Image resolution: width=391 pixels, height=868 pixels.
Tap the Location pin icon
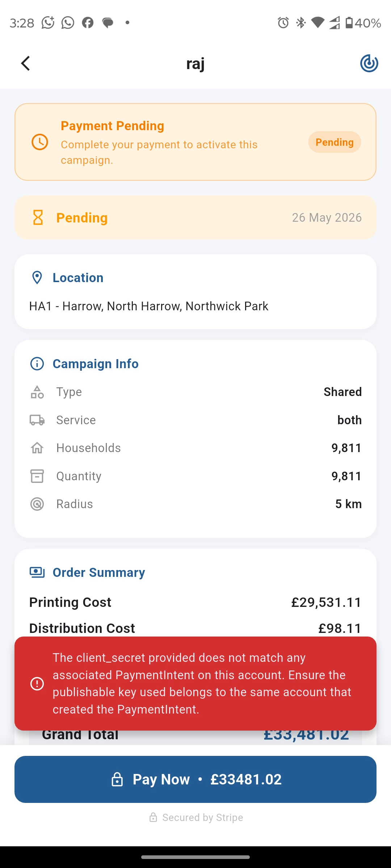pyautogui.click(x=37, y=278)
